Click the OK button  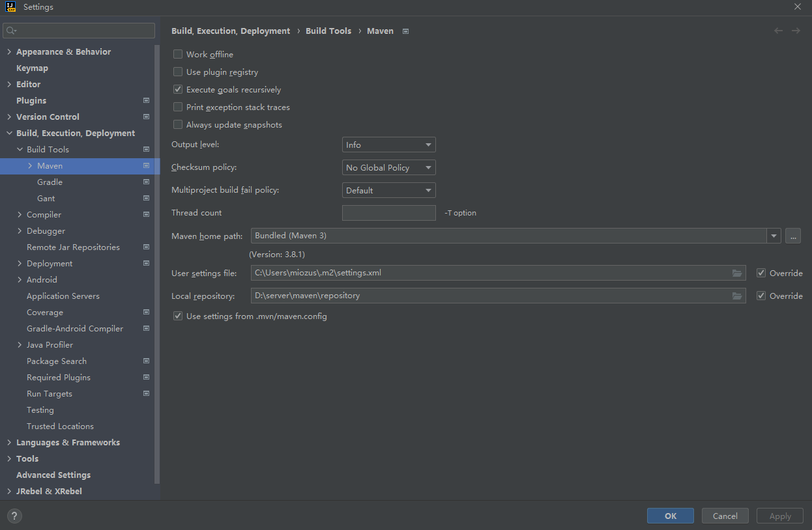[671, 516]
